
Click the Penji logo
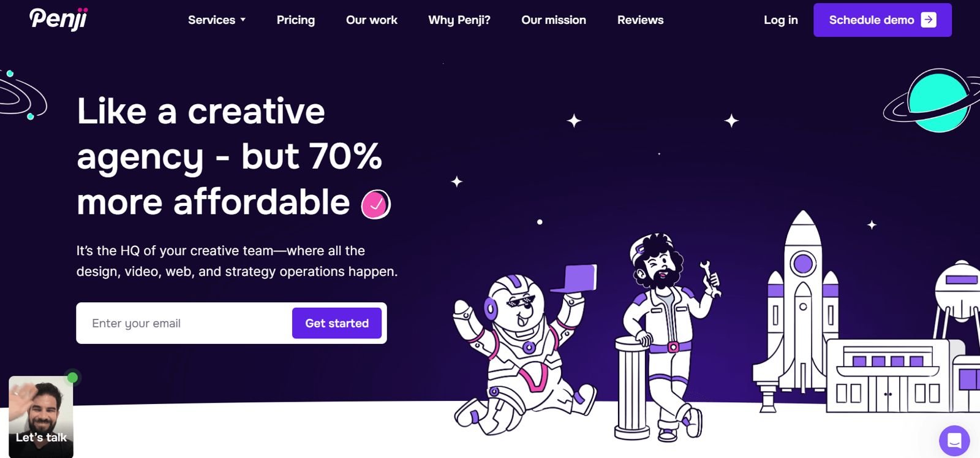coord(59,18)
